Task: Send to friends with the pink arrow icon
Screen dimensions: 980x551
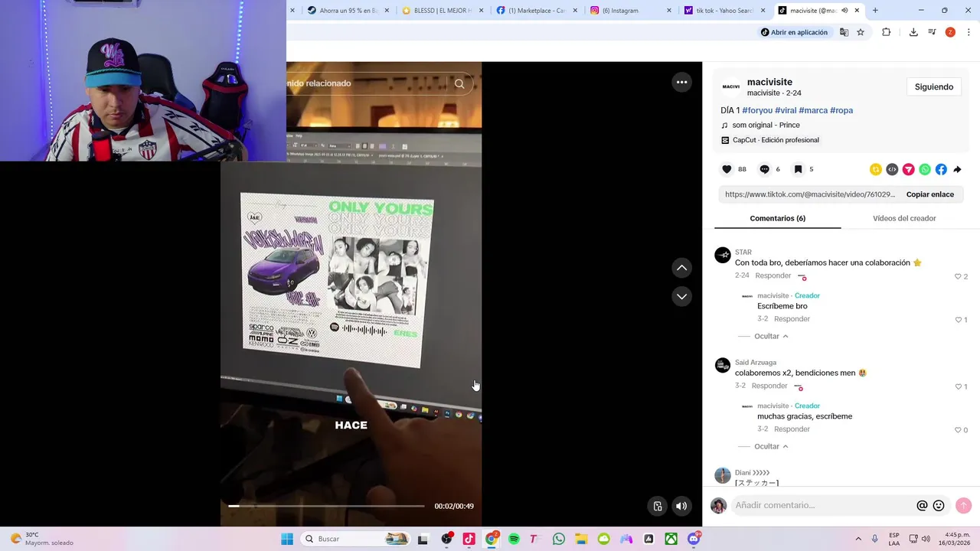Action: coord(908,169)
